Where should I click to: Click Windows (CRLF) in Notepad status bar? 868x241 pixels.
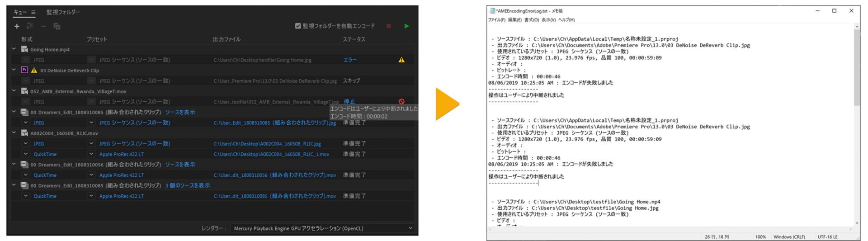pyautogui.click(x=789, y=236)
